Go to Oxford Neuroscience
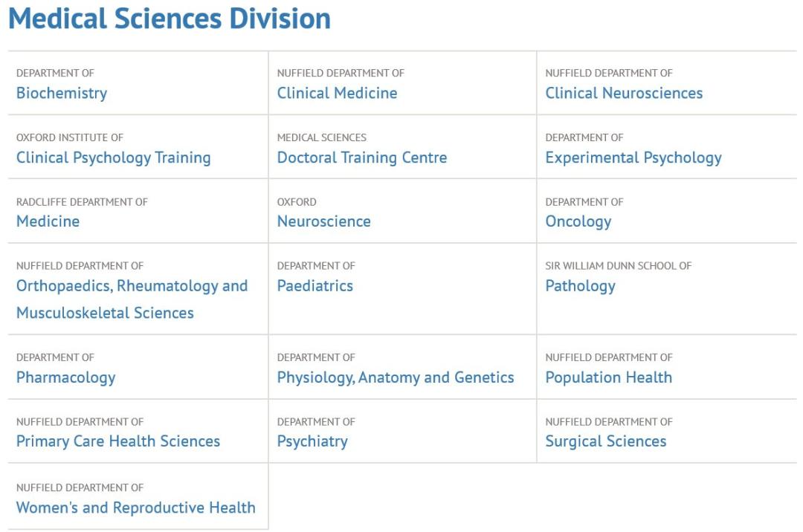 point(323,221)
